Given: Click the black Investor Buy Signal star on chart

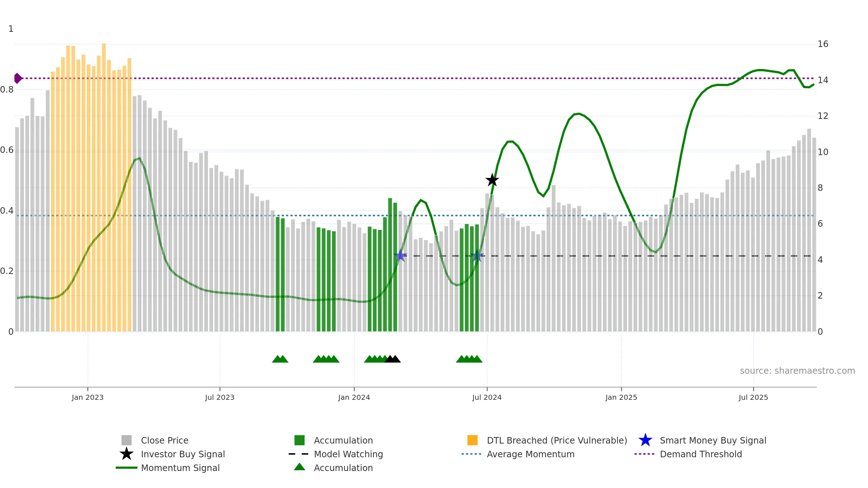Looking at the screenshot, I should pyautogui.click(x=492, y=180).
